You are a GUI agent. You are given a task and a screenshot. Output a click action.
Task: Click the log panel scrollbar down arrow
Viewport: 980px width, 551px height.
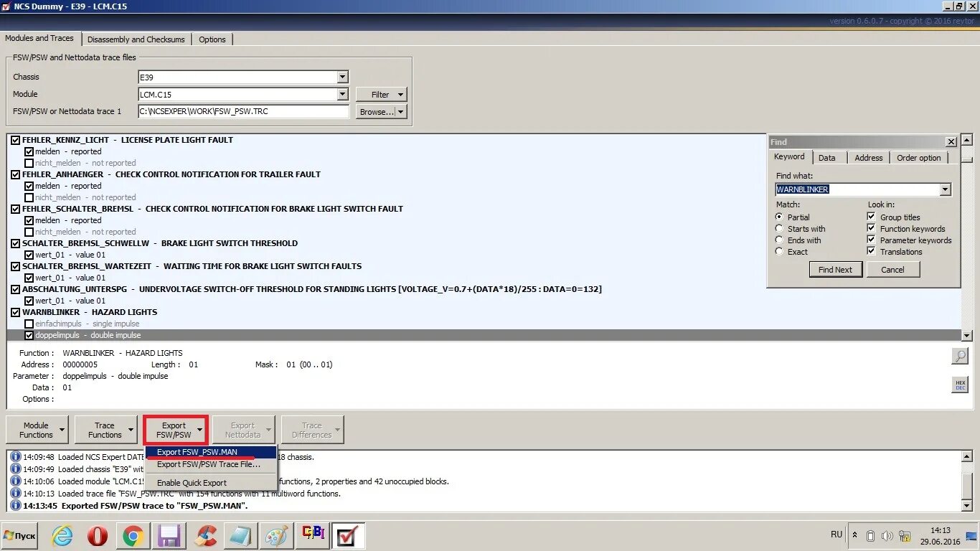pos(967,505)
